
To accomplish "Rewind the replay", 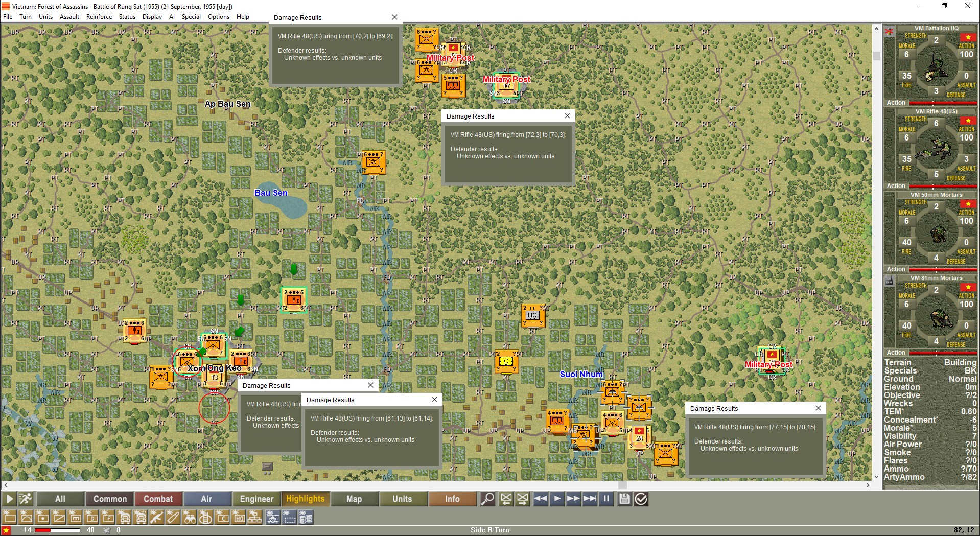I will point(541,499).
